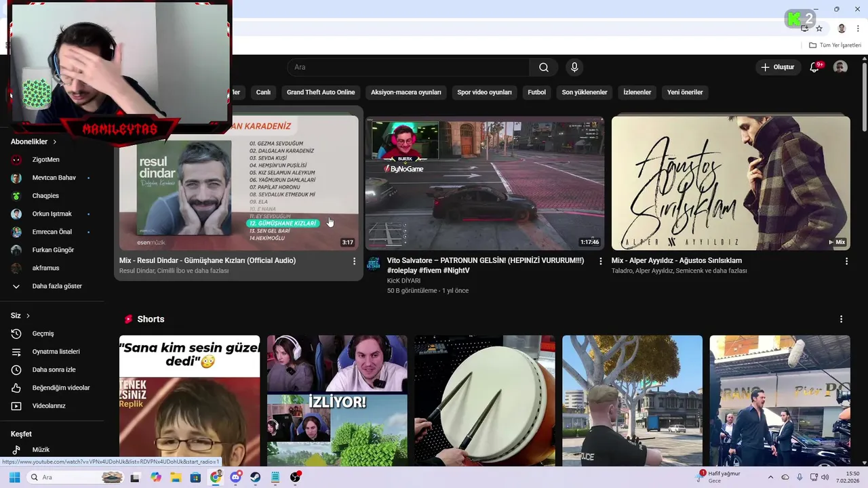This screenshot has height=488, width=868.
Task: Open Shorts section options menu
Action: pos(841,319)
